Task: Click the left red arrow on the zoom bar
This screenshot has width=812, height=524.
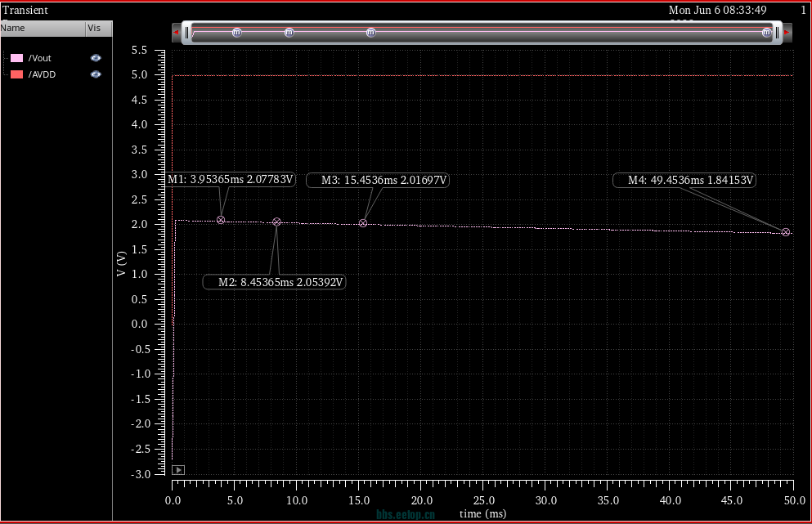Action: 176,32
